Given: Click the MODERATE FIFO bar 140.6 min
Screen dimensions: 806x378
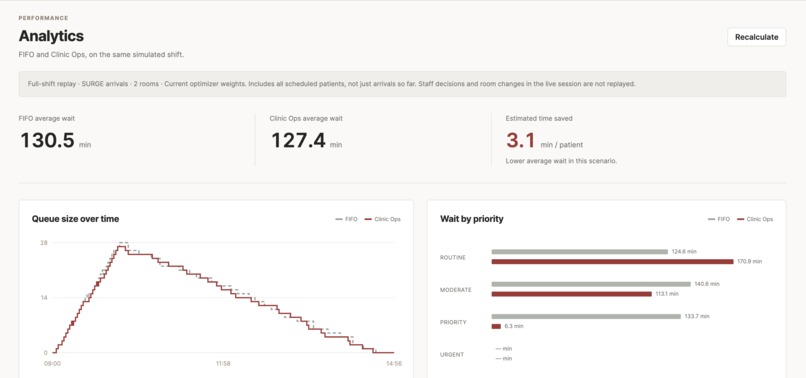Looking at the screenshot, I should (x=591, y=284).
